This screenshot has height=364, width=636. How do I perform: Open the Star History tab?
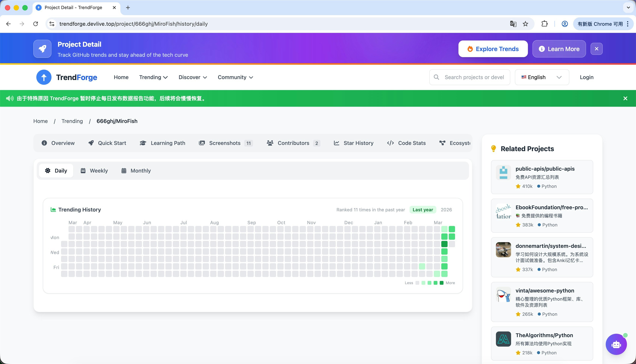354,143
